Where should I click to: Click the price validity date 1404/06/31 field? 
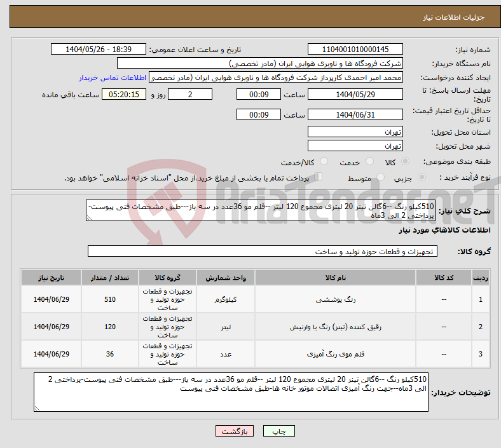[354, 114]
